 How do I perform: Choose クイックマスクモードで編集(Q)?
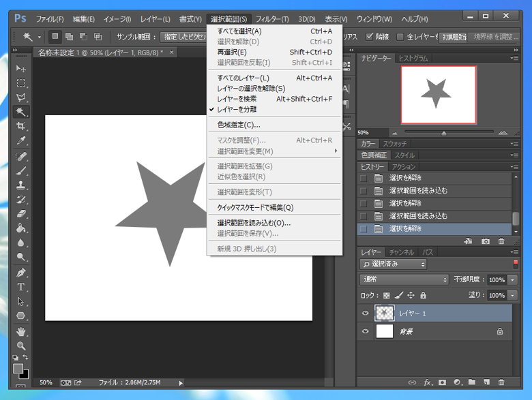(x=275, y=207)
